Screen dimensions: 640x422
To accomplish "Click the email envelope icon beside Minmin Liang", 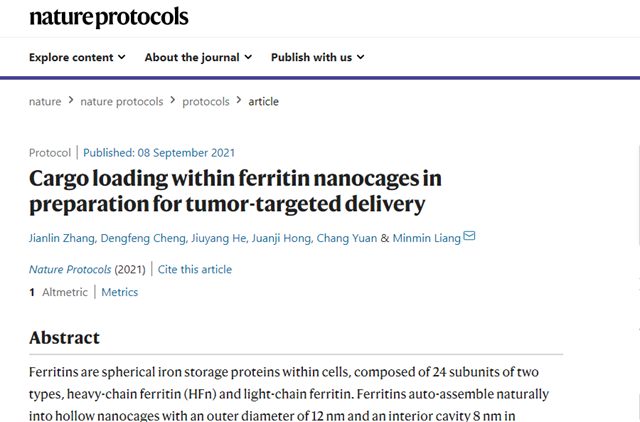I will (x=470, y=237).
